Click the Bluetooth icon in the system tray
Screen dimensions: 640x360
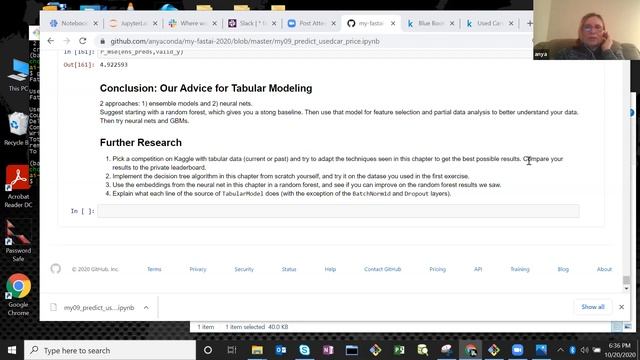point(572,350)
